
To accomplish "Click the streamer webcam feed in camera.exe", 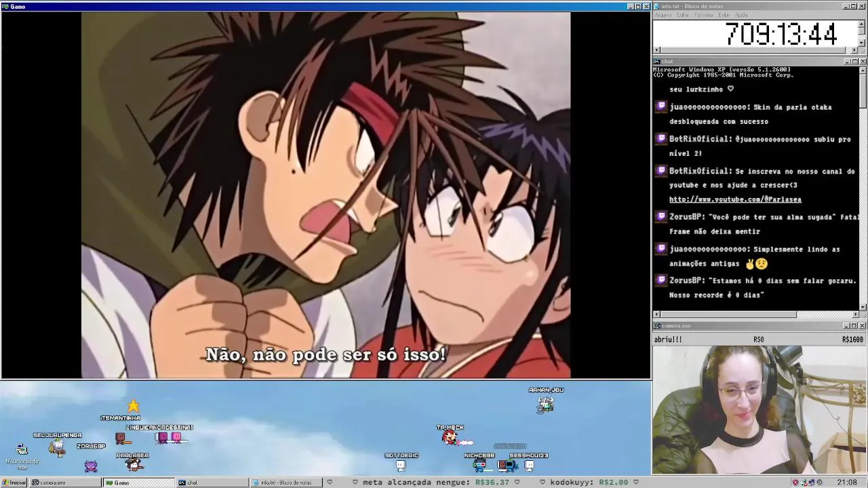I will point(759,409).
